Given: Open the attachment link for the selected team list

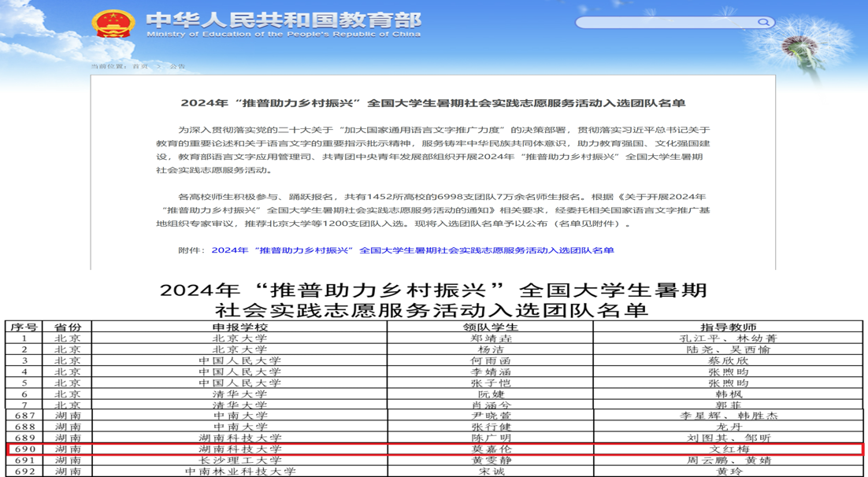Looking at the screenshot, I should point(412,250).
